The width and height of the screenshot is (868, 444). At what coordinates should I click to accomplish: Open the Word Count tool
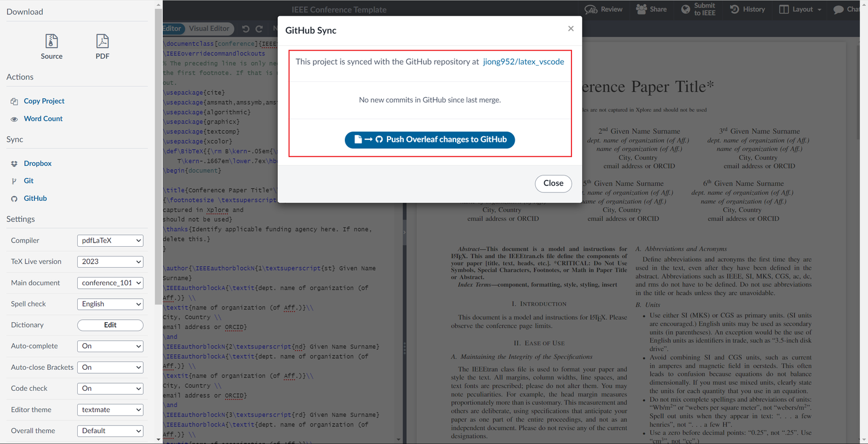click(x=44, y=118)
